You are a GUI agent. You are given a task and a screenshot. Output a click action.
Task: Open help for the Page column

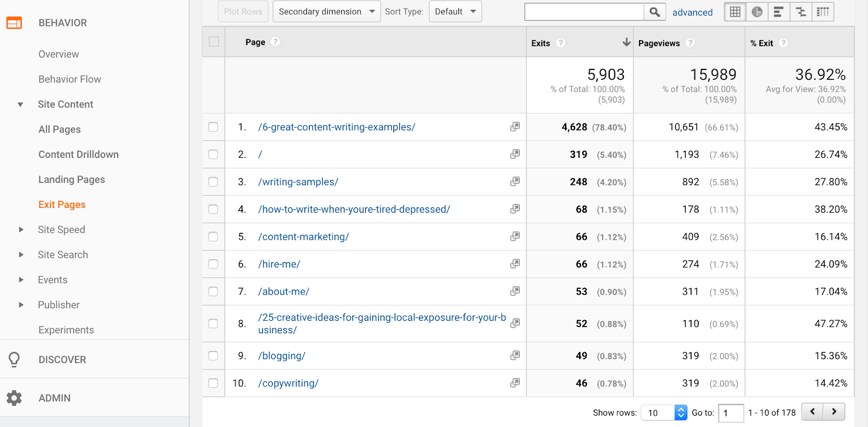276,42
